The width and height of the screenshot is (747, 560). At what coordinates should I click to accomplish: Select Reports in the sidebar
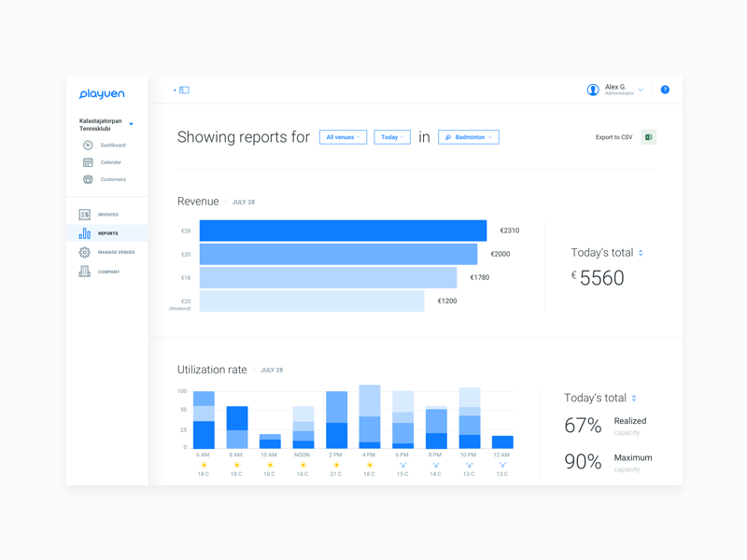[x=106, y=233]
